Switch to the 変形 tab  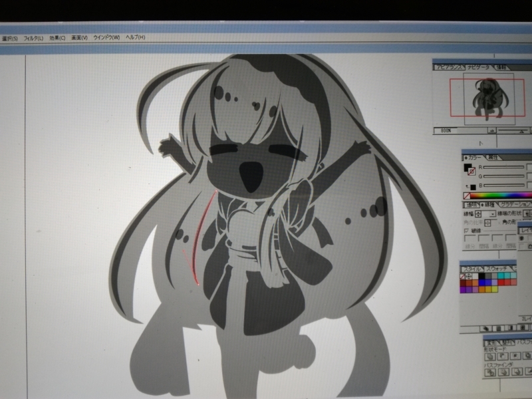[x=491, y=343]
